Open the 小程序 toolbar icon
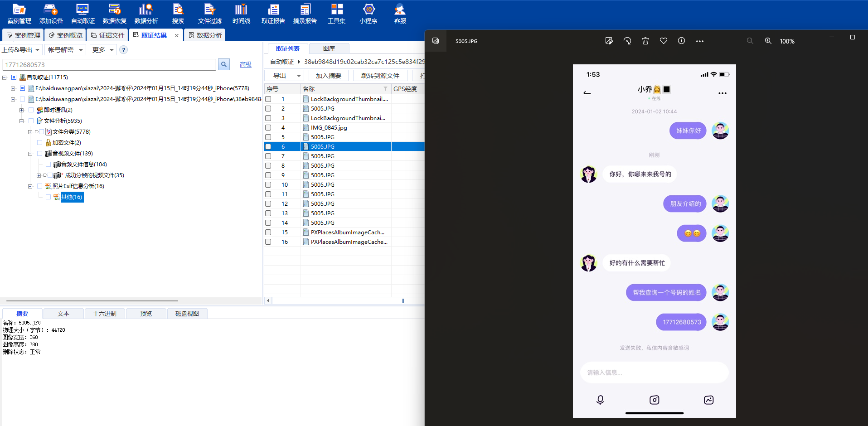This screenshot has width=868, height=426. pos(369,14)
